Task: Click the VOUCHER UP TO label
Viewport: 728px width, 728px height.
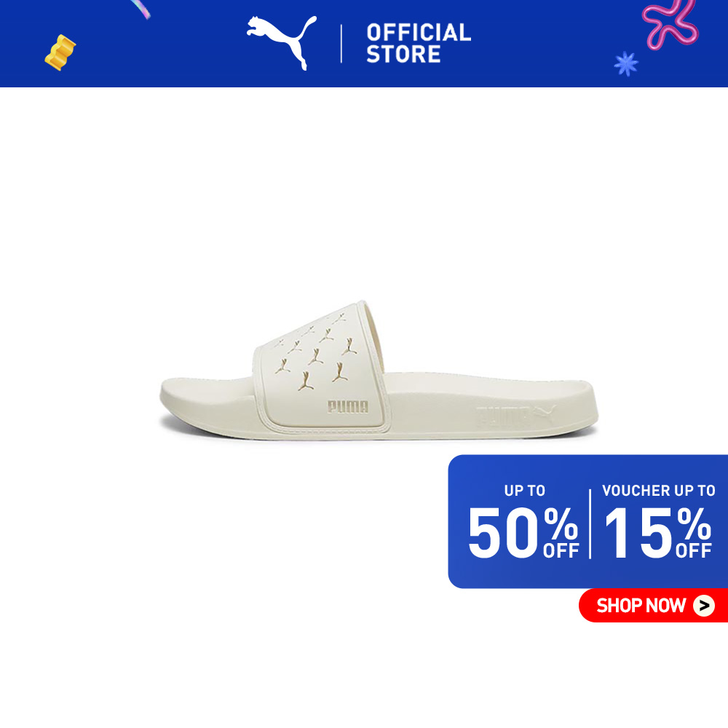Action: (x=658, y=491)
